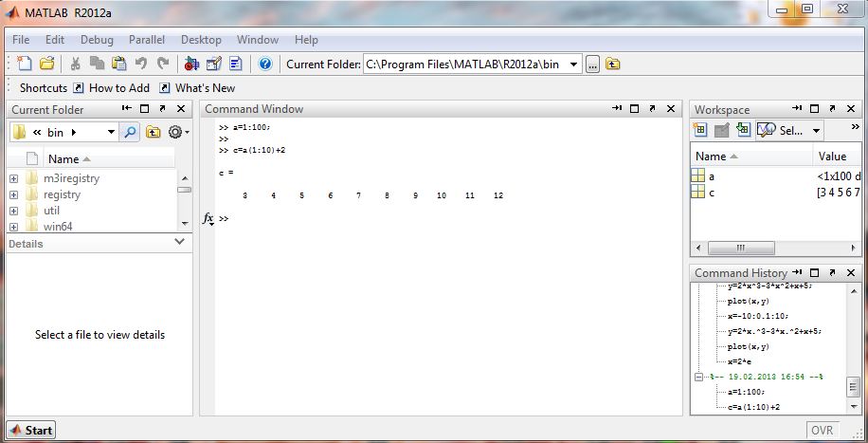868x443 pixels.
Task: Click Open Variable icon in Workspace toolbar
Action: [x=721, y=130]
